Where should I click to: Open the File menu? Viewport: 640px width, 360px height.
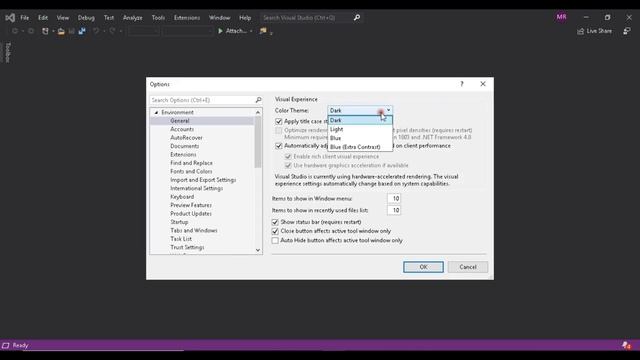[x=24, y=18]
